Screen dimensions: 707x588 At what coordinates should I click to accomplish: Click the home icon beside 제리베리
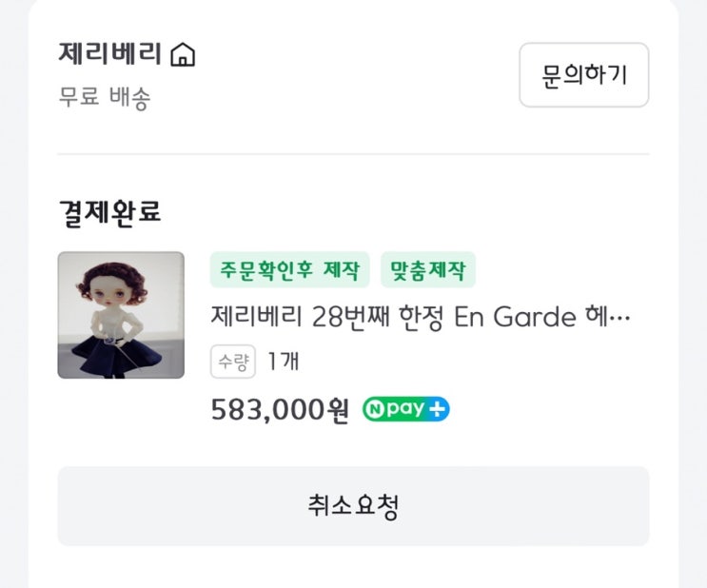182,56
